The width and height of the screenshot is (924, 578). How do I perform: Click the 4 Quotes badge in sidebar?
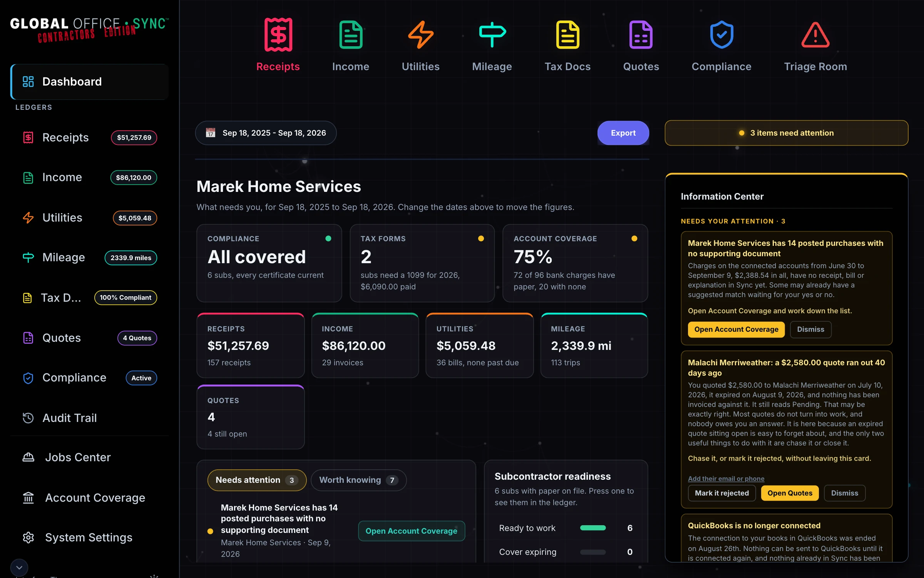coord(137,338)
